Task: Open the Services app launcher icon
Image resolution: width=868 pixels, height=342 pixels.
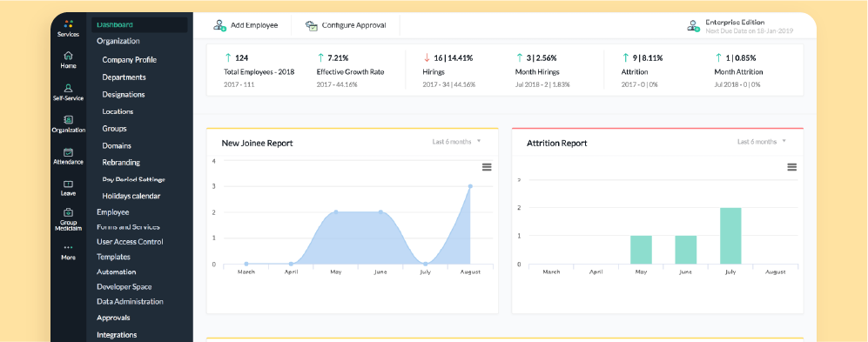Action: click(68, 23)
